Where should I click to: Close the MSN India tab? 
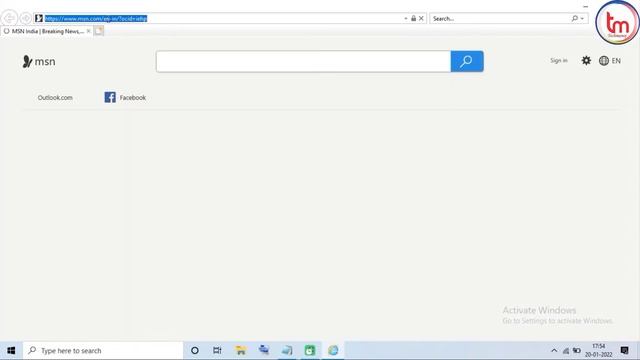88,31
